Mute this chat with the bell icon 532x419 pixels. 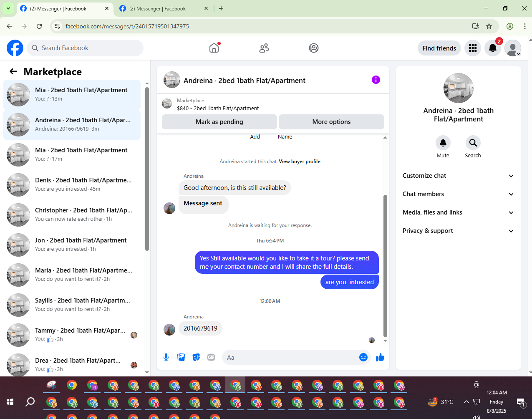(x=443, y=143)
